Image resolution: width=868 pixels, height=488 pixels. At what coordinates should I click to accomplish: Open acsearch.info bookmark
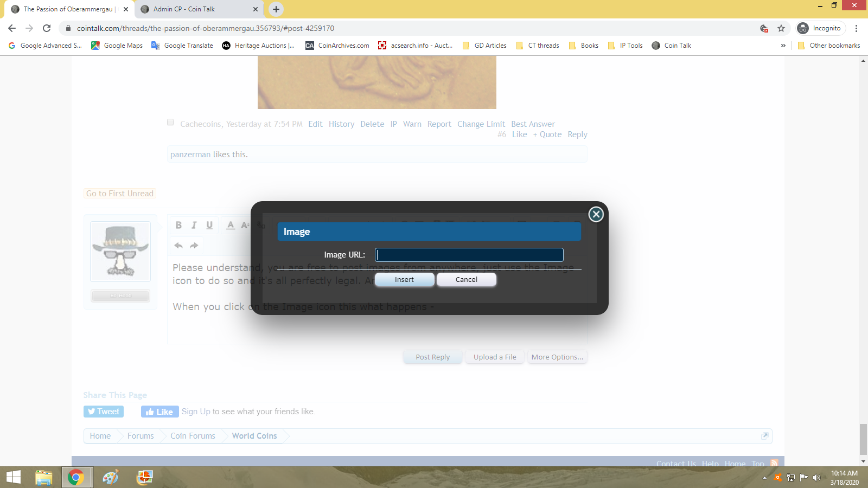coord(416,46)
